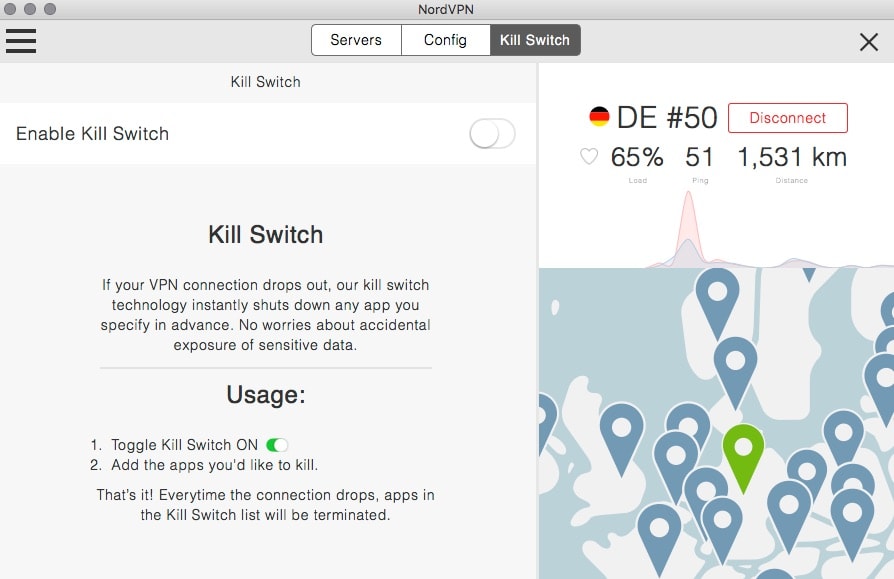The width and height of the screenshot is (894, 579).
Task: Click the German flag icon
Action: click(x=599, y=116)
